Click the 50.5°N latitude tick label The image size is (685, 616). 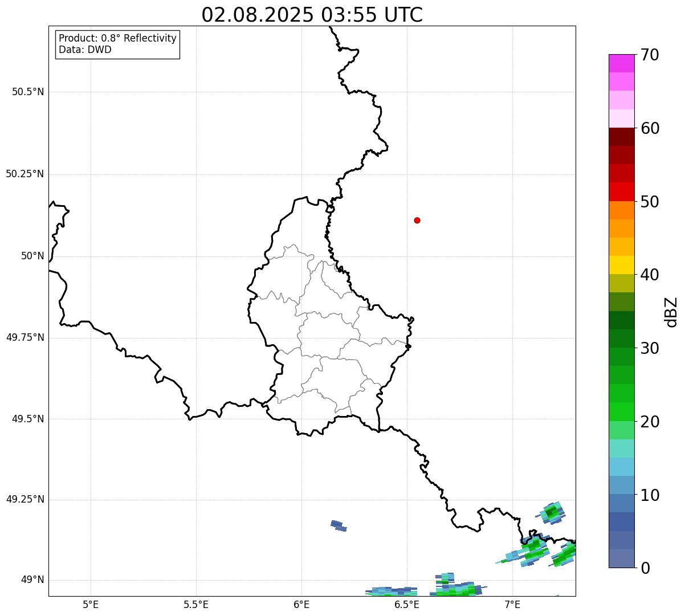pyautogui.click(x=27, y=92)
